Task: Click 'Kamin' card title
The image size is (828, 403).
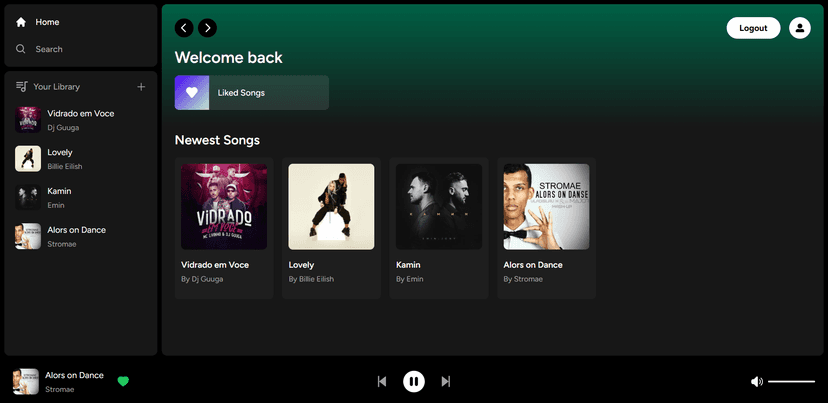Action: pos(408,265)
